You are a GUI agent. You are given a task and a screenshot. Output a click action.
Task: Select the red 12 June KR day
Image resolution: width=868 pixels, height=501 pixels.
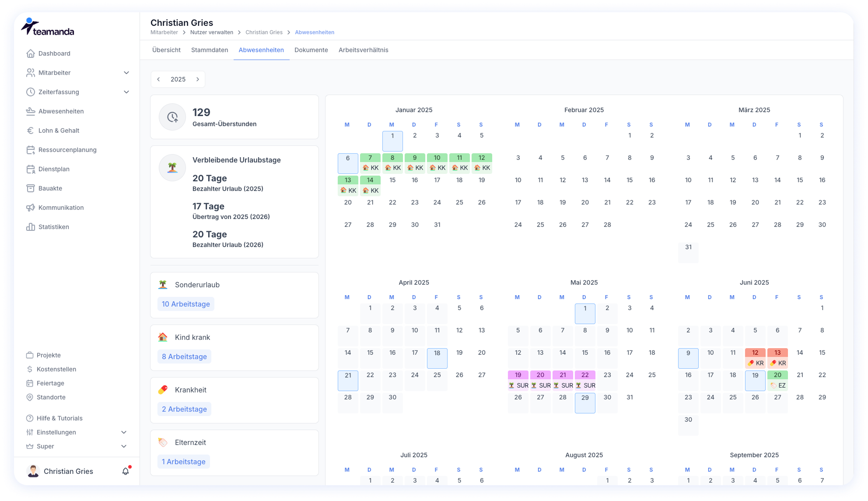click(755, 358)
